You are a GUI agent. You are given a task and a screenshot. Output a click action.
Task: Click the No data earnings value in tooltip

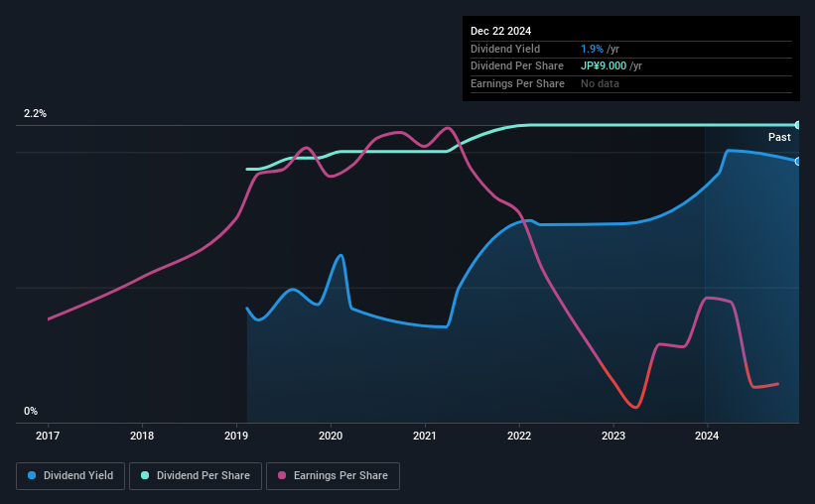600,83
